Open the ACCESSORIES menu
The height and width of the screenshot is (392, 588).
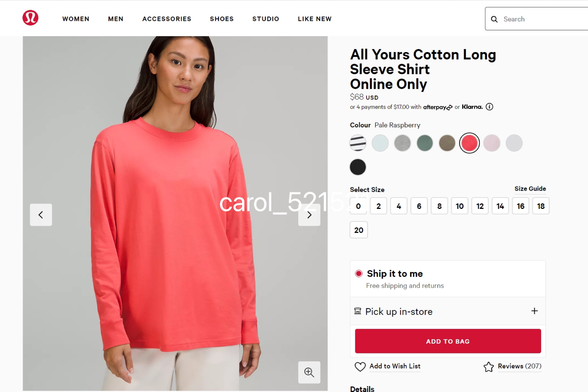[167, 19]
